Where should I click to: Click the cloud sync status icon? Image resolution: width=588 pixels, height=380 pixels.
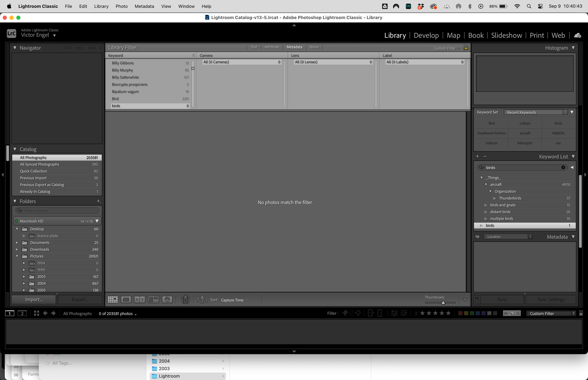[x=577, y=36]
